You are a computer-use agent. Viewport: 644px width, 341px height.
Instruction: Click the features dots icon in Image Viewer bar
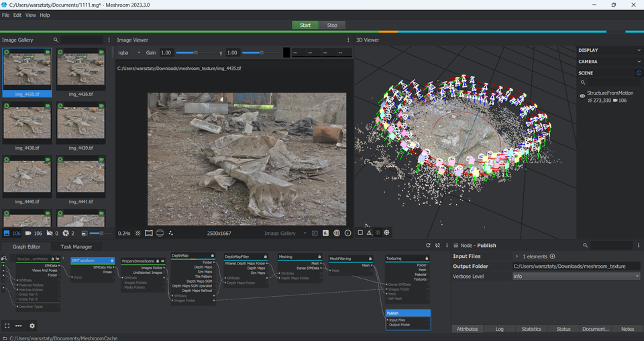click(171, 233)
